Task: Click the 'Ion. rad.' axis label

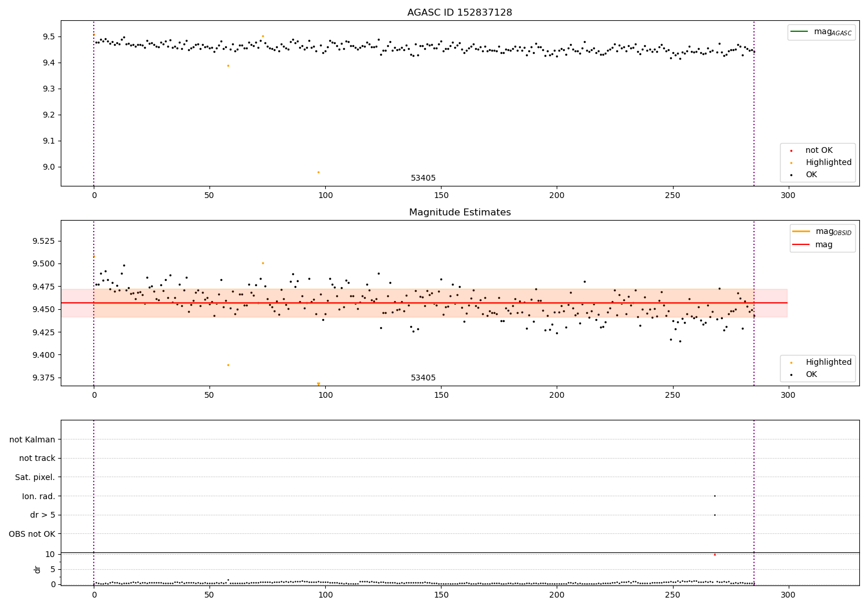Action: click(x=39, y=496)
